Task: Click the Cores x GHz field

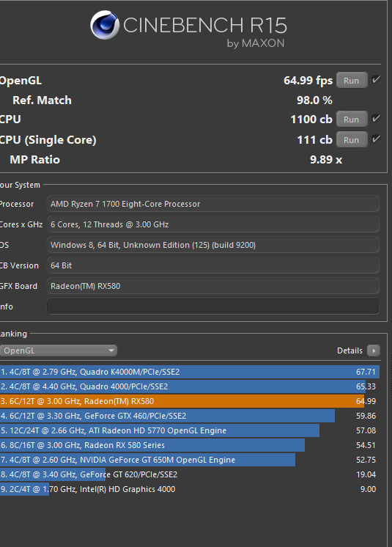Action: pos(213,224)
